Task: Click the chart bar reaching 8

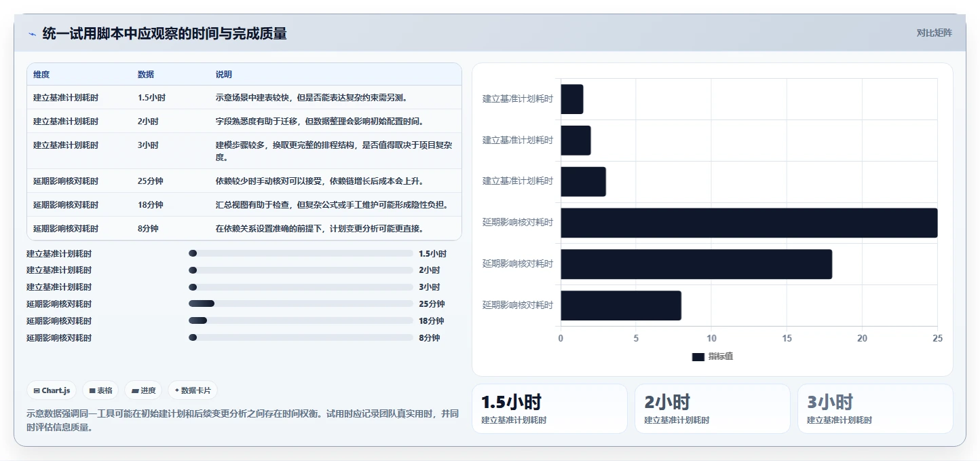Action: tap(621, 306)
